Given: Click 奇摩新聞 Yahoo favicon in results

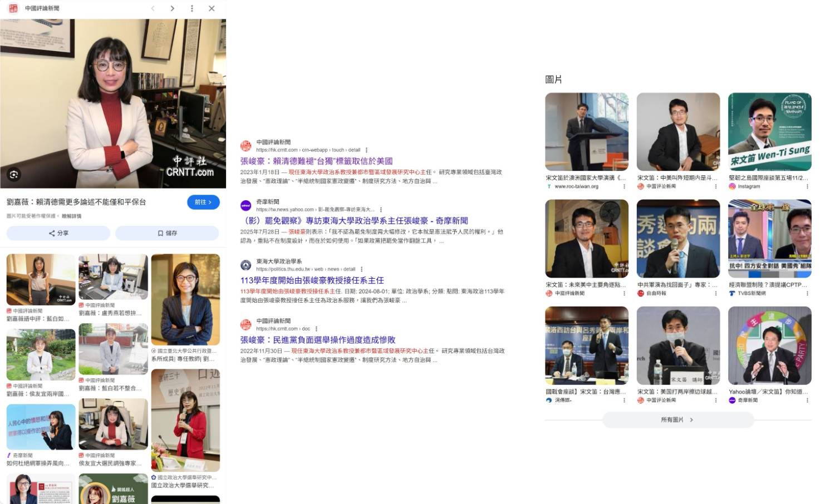Looking at the screenshot, I should click(x=245, y=205).
